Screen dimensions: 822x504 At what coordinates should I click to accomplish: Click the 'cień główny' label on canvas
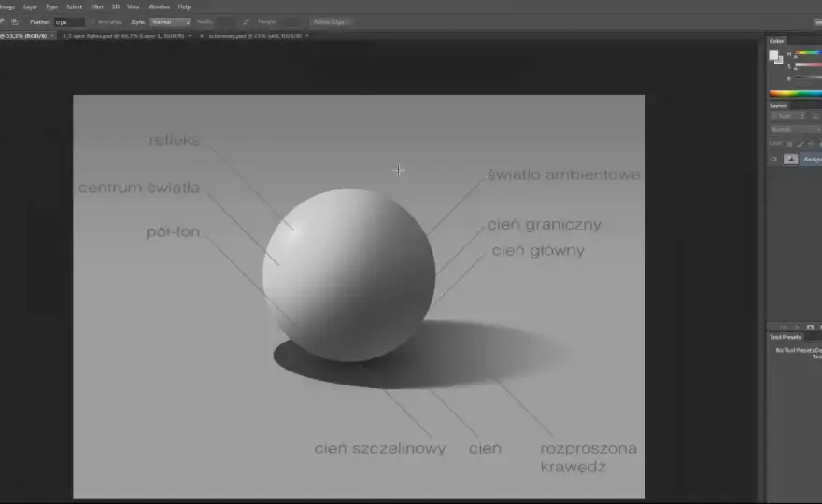[x=538, y=250]
